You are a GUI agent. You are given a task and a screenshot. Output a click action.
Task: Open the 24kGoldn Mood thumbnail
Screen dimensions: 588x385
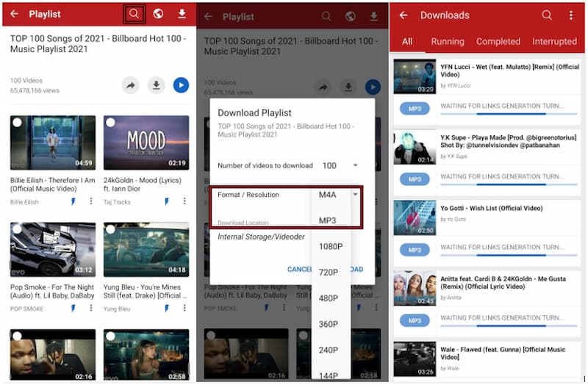[146, 143]
